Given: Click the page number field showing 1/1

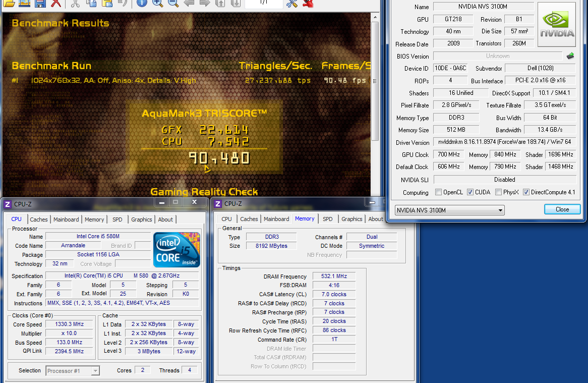Looking at the screenshot, I should (264, 4).
